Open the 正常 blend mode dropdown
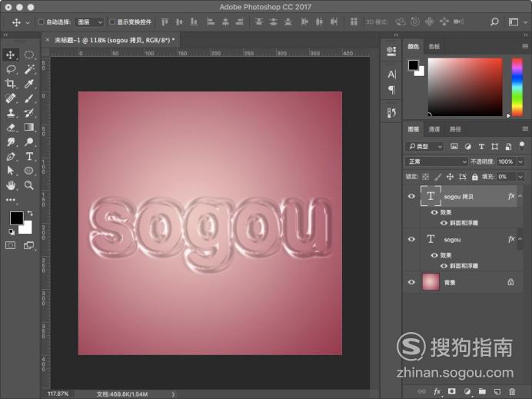 coord(437,162)
